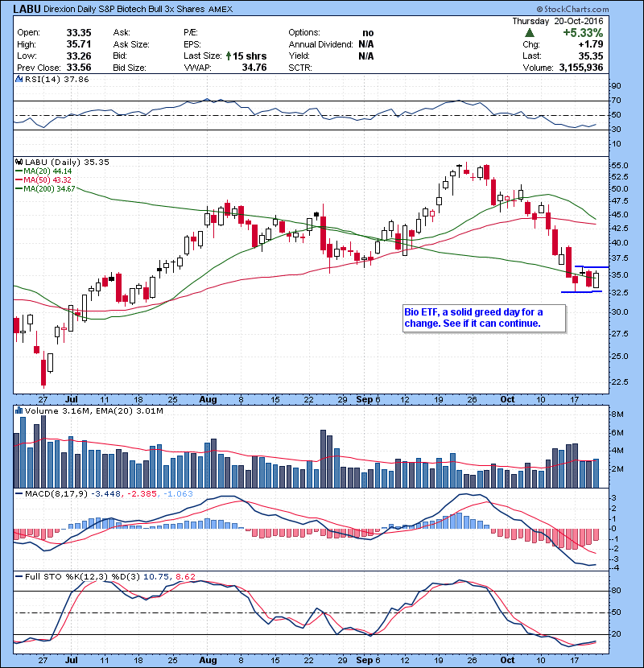644x668 pixels.
Task: Click the Volume 3,155,936 value
Action: [x=581, y=68]
